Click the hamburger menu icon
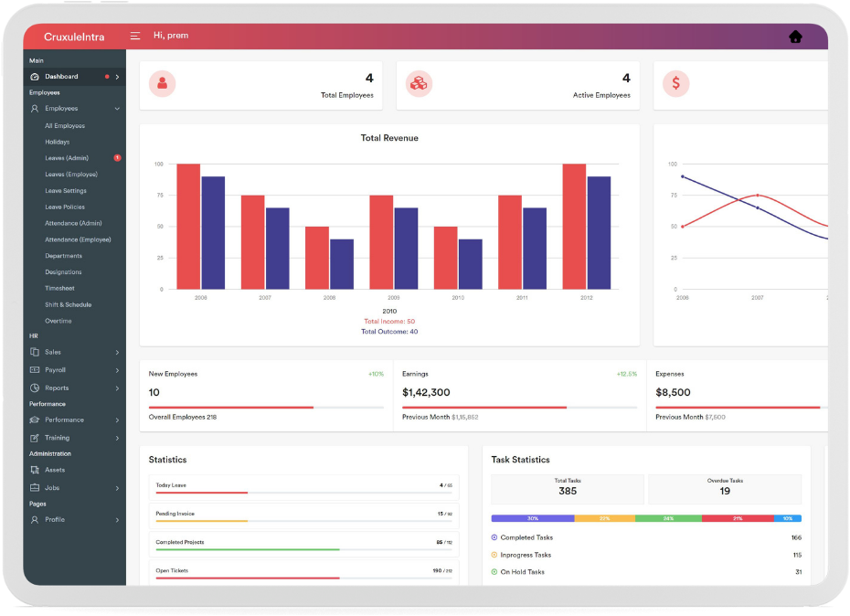This screenshot has height=616, width=850. pyautogui.click(x=135, y=36)
